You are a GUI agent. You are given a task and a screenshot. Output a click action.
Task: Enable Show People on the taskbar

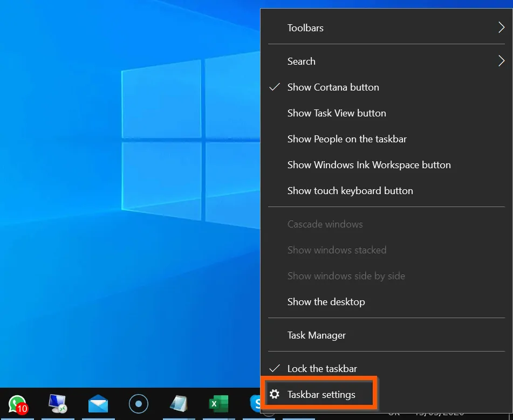(x=386, y=139)
